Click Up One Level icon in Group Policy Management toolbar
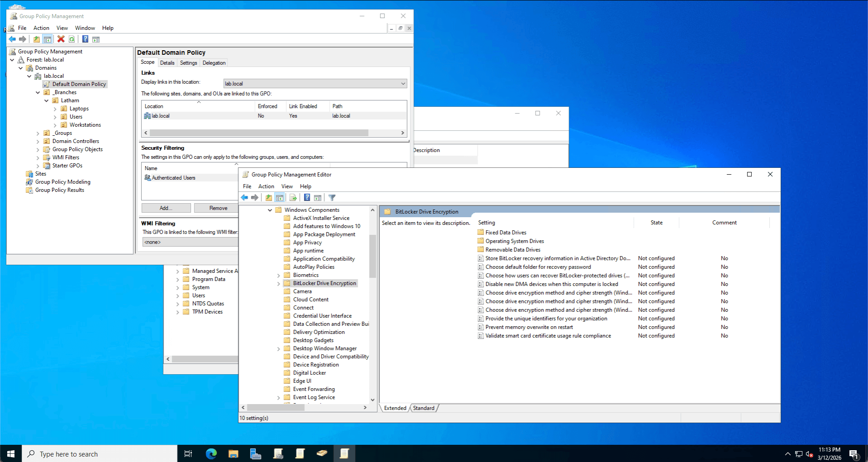The image size is (868, 462). (37, 39)
